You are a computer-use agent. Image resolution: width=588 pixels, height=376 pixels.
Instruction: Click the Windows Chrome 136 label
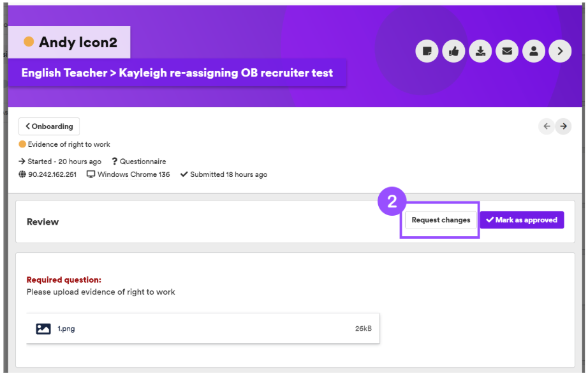(x=133, y=174)
